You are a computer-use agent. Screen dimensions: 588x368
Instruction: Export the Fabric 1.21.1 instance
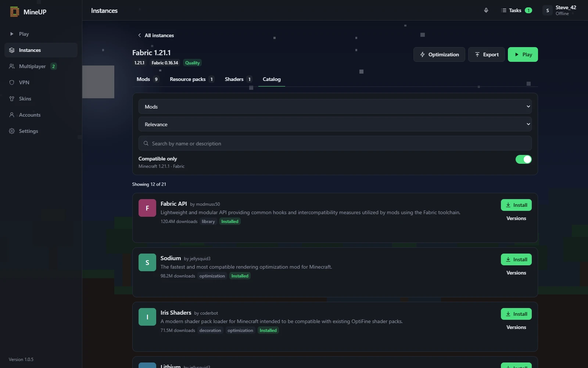click(487, 54)
